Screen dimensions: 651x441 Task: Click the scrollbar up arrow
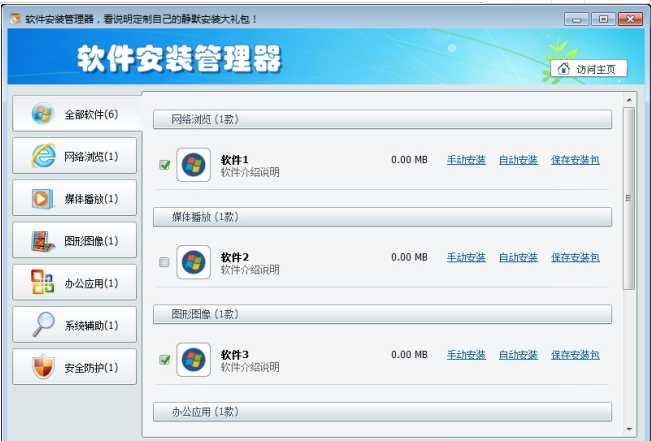(629, 100)
